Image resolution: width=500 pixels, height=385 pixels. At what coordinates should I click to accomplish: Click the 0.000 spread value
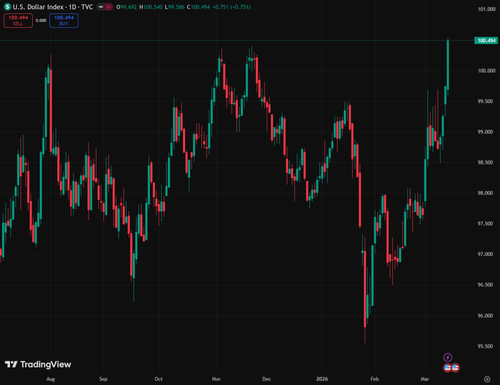point(41,20)
